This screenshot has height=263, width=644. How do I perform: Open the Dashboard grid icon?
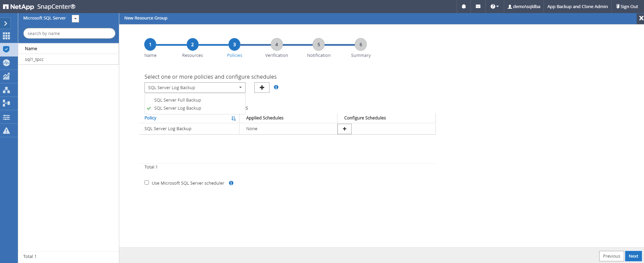coord(6,36)
